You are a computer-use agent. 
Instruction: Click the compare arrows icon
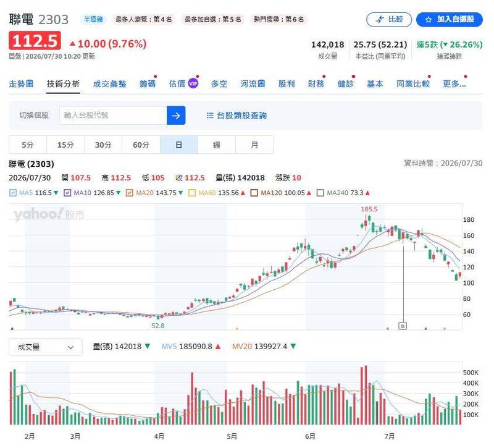380,20
